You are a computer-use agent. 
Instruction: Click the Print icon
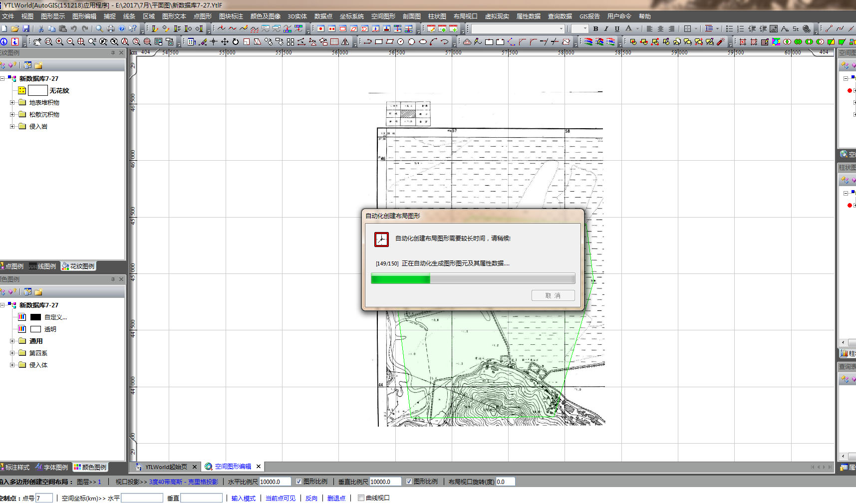(x=111, y=29)
